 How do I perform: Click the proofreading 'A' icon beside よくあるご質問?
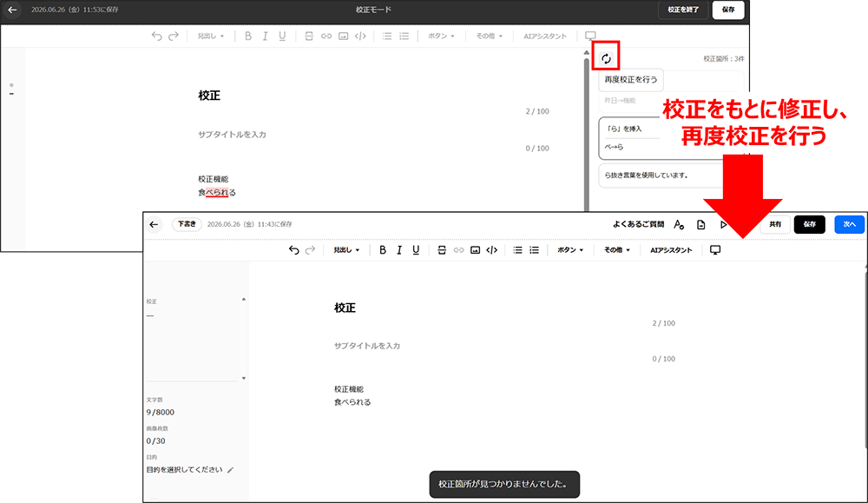click(x=679, y=224)
